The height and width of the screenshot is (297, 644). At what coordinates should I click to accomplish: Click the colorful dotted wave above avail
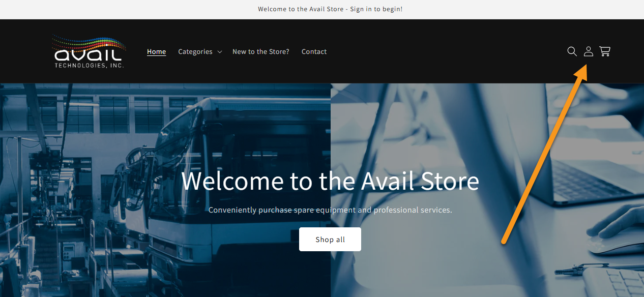[x=90, y=42]
